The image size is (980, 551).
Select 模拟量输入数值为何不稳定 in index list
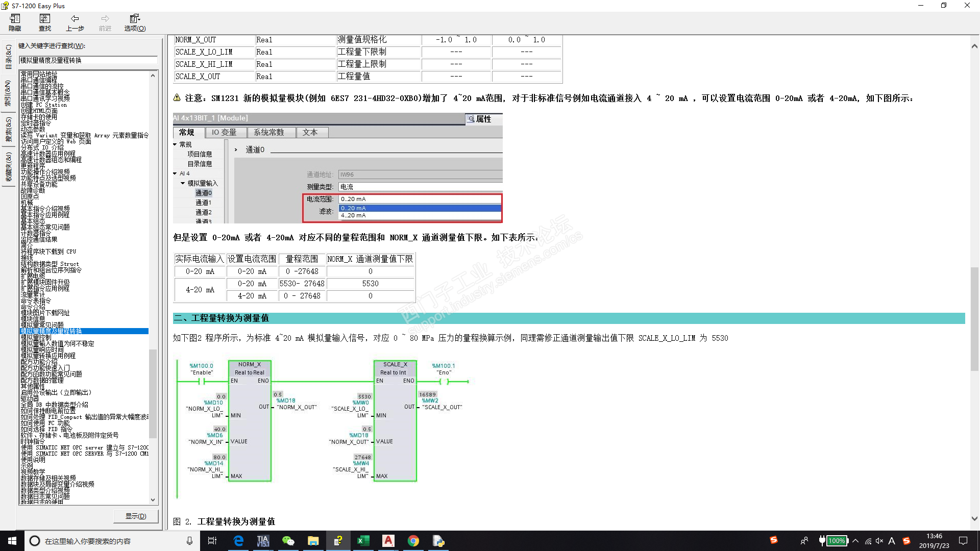click(57, 343)
